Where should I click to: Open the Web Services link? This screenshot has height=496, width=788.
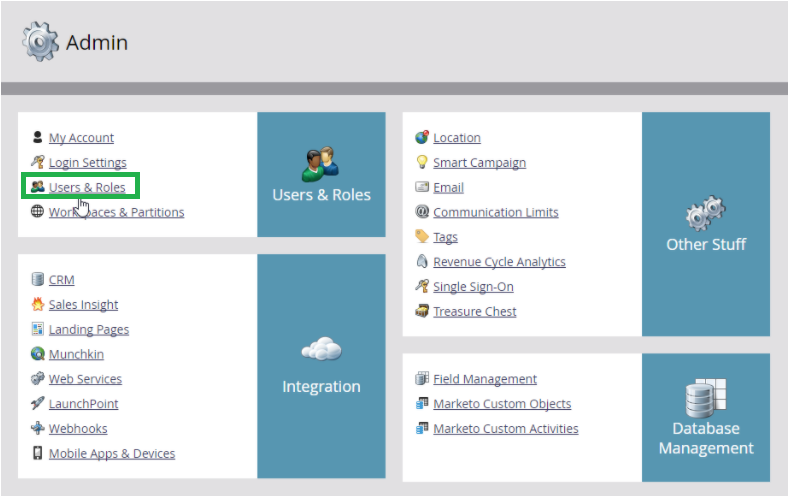(85, 379)
